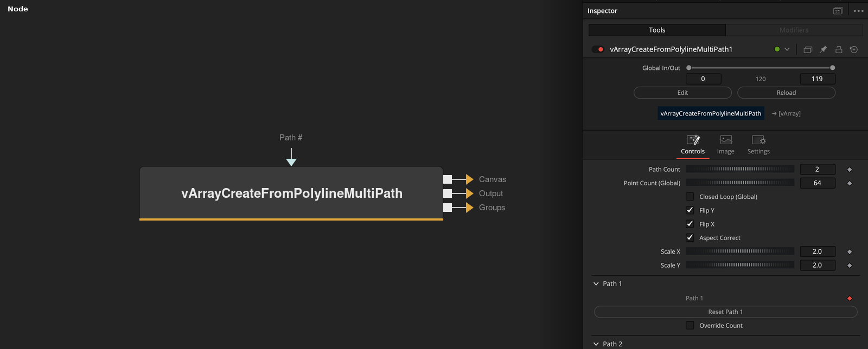Screen dimensions: 868x349
Task: Click the Node panel title
Action: click(18, 9)
